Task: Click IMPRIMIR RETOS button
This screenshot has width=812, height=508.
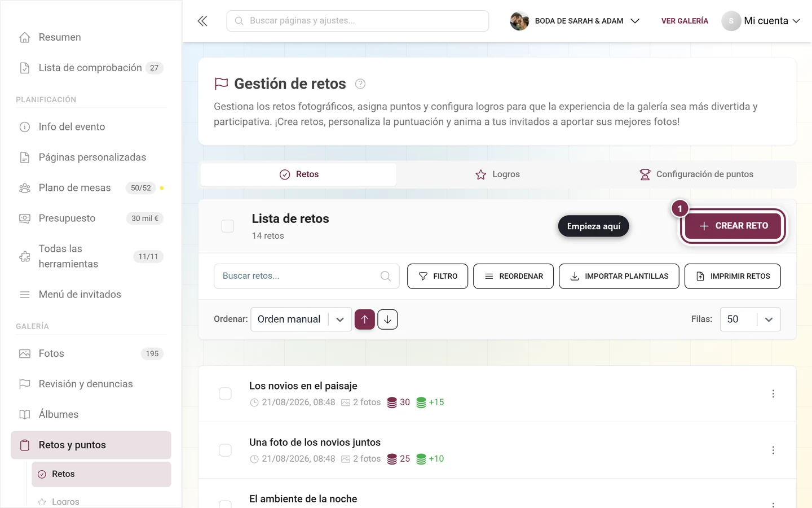Action: pyautogui.click(x=732, y=276)
